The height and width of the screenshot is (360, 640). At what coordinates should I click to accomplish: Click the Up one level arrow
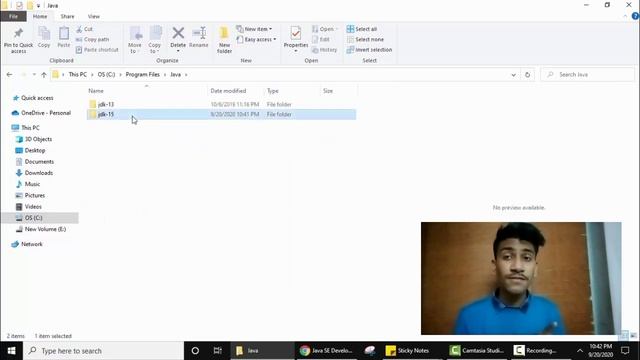44,74
